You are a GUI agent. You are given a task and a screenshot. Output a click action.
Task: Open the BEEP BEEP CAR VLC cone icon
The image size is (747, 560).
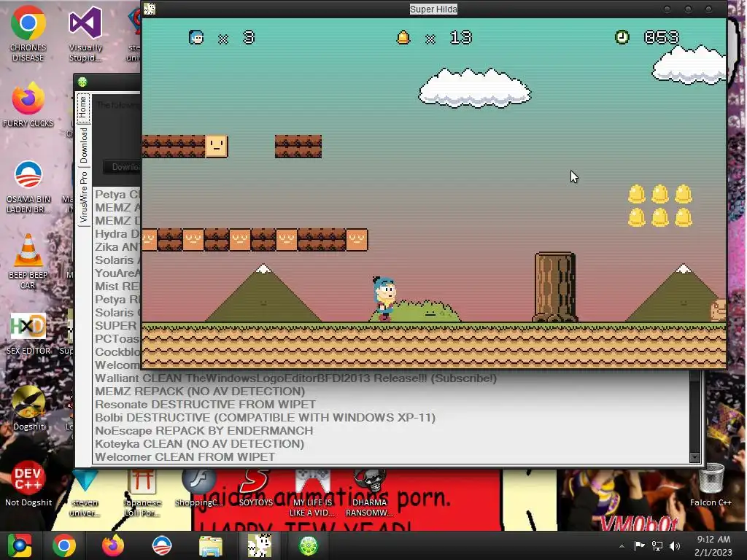tap(28, 261)
